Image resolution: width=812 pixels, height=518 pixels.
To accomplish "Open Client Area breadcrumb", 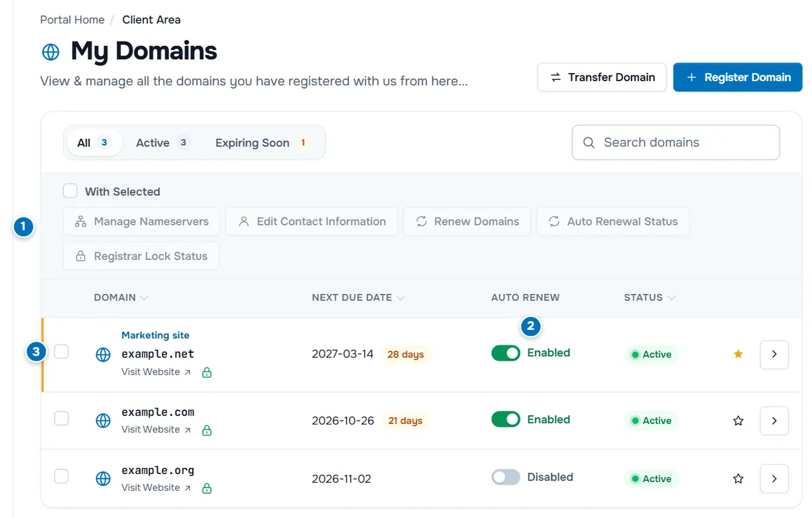I will pos(152,20).
